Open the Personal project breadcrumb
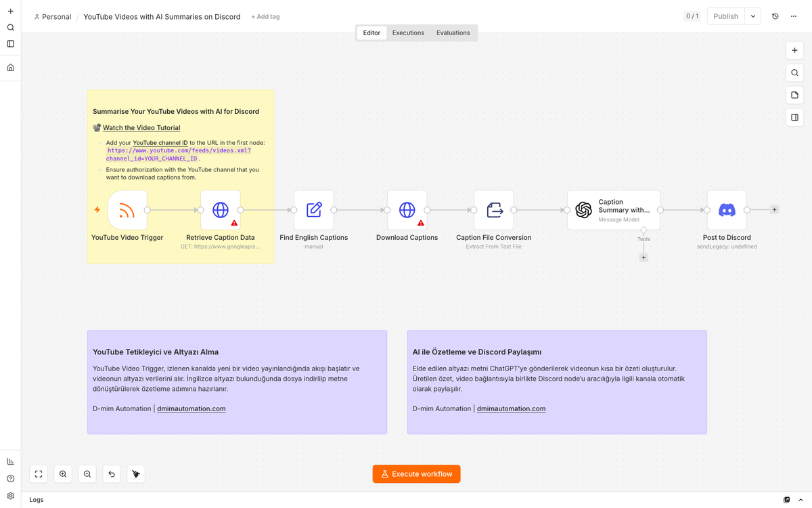The image size is (812, 508). tap(53, 17)
